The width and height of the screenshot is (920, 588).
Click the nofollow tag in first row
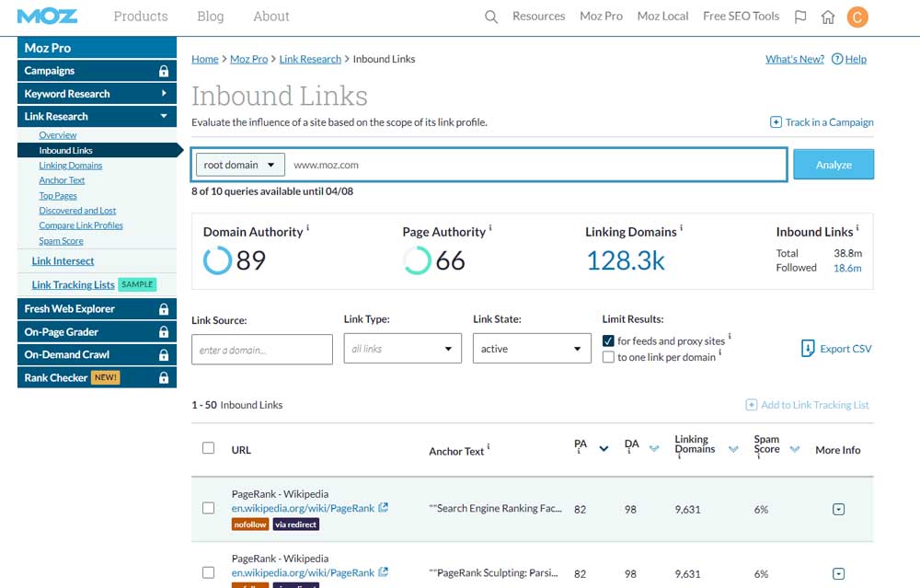[x=250, y=525]
